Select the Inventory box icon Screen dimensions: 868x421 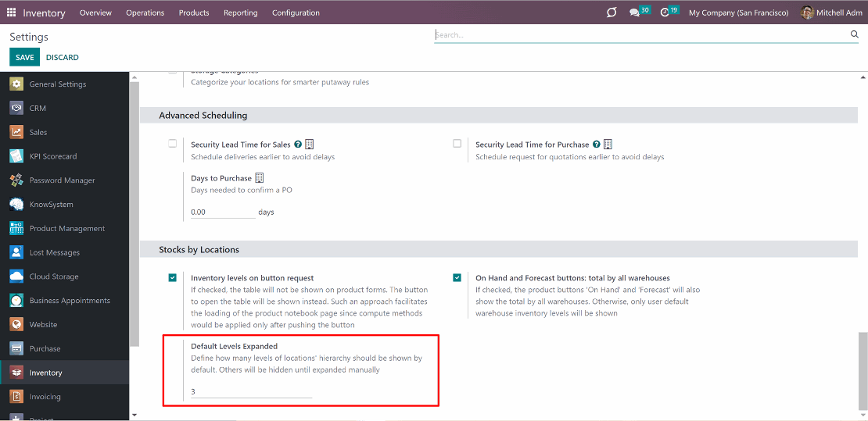(x=16, y=373)
